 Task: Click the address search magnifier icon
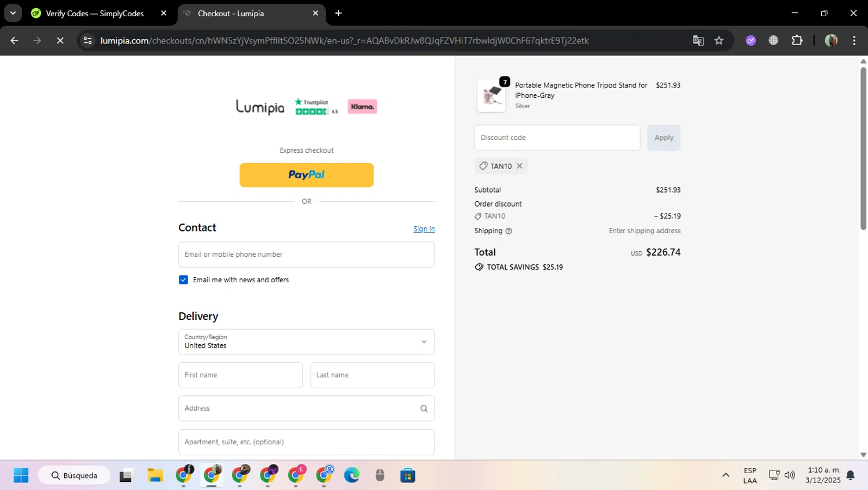click(x=424, y=408)
